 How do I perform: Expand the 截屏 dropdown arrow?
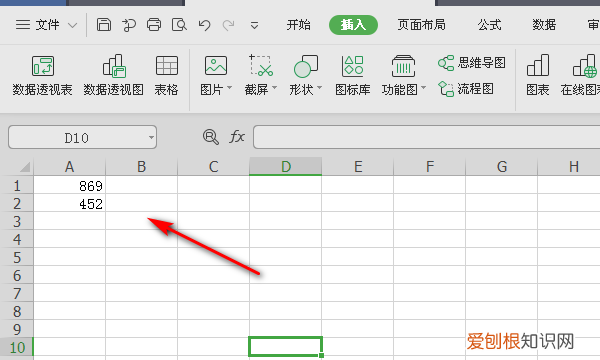pyautogui.click(x=274, y=88)
